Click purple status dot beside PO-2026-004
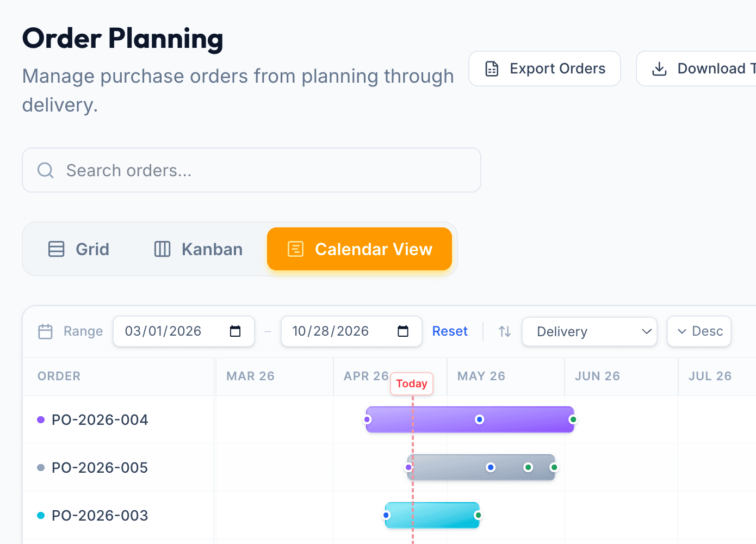The width and height of the screenshot is (756, 544). [41, 419]
